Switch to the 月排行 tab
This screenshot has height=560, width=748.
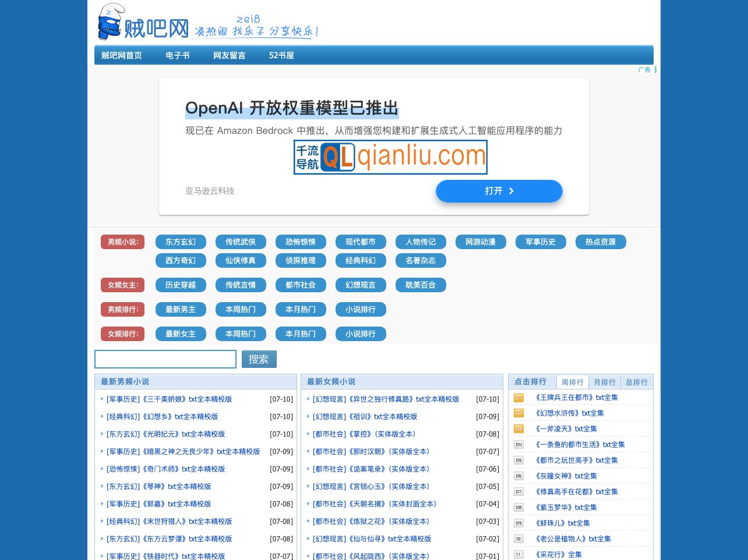(x=605, y=382)
